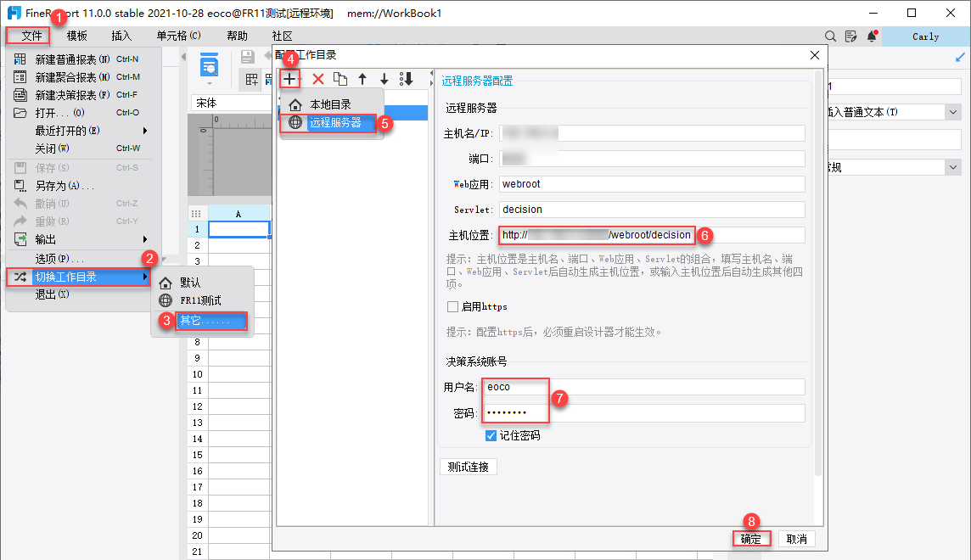Screen dimensions: 971x560
Task: Move selected directory down with arrow icon
Action: 384,79
